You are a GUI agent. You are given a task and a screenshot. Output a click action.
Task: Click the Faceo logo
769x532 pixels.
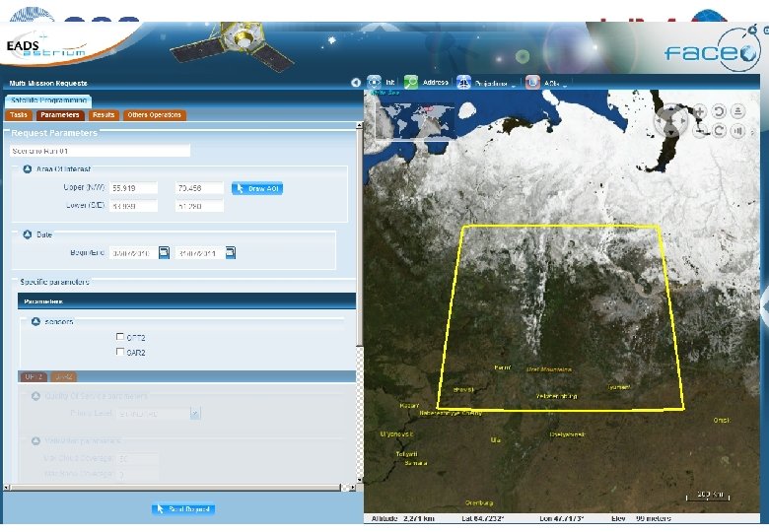click(711, 52)
